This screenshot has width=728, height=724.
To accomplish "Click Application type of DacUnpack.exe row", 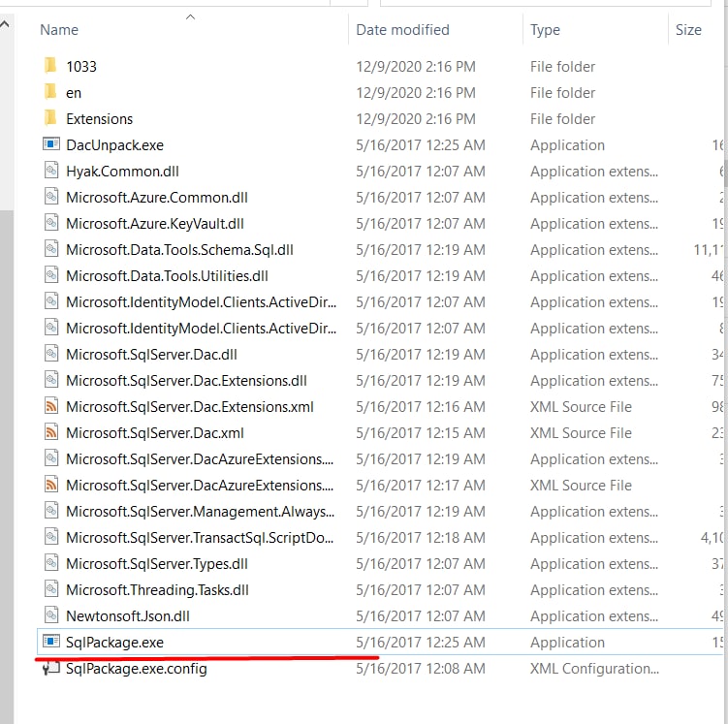I will 568,145.
